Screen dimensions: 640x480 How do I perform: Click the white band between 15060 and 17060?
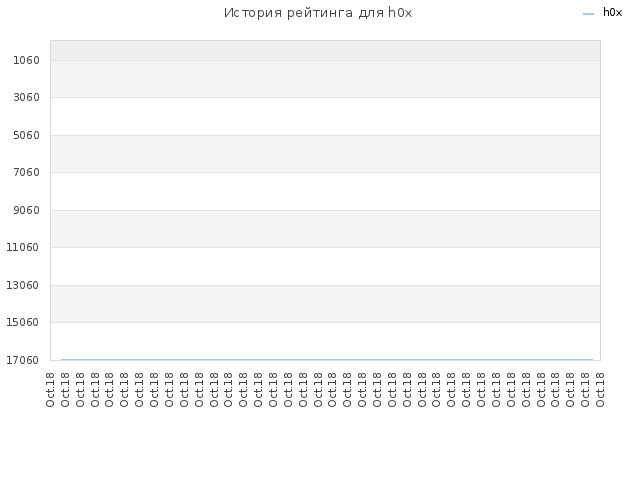325,341
